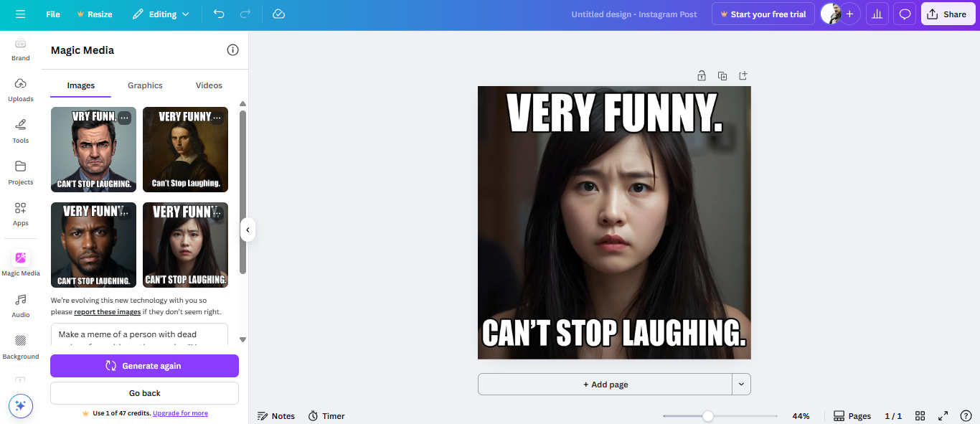Open the Apps sidebar panel

pyautogui.click(x=21, y=213)
